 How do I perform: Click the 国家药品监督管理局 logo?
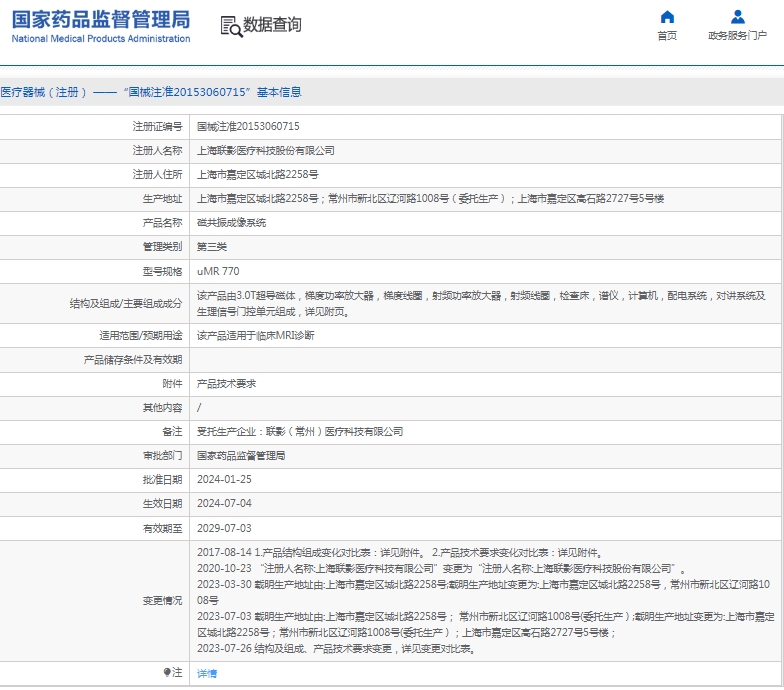coord(101,20)
